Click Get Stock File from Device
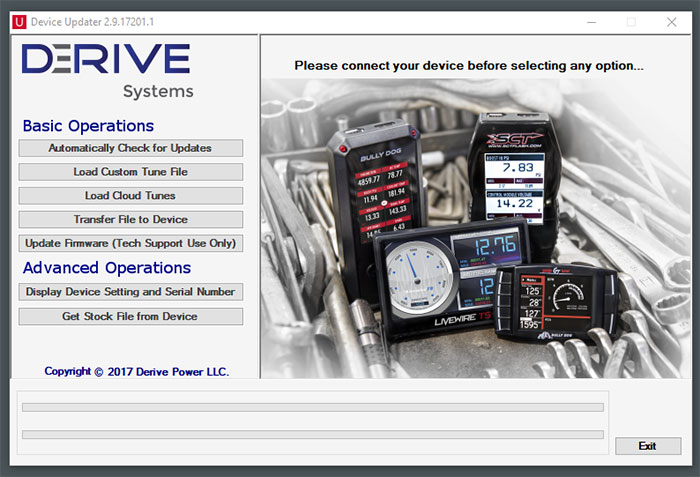The width and height of the screenshot is (700, 477). click(x=130, y=317)
